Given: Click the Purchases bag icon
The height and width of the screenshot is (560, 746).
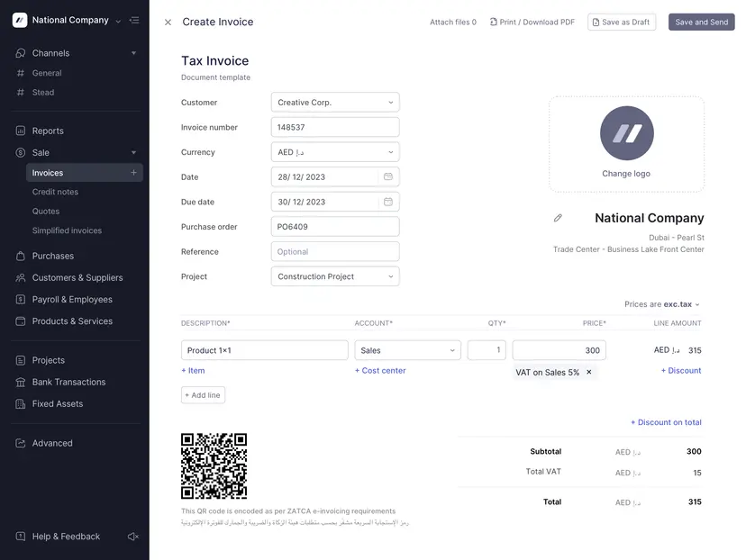Looking at the screenshot, I should tap(21, 256).
